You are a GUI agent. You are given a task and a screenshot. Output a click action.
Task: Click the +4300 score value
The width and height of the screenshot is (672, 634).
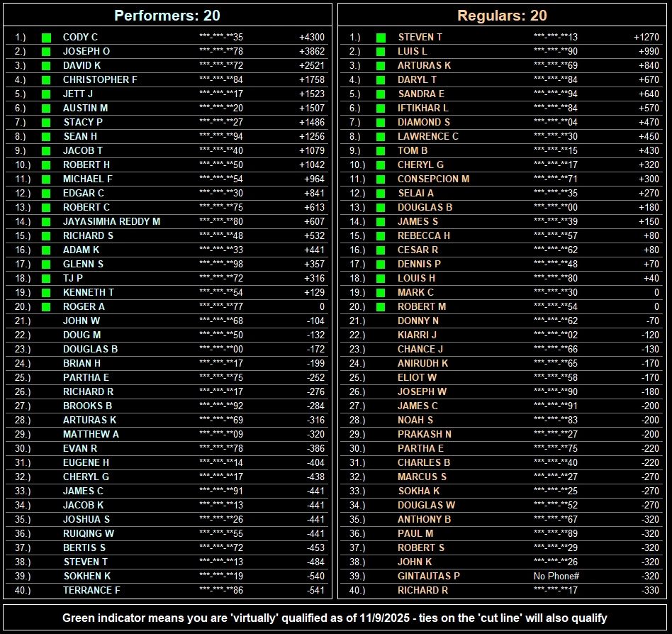tap(311, 38)
